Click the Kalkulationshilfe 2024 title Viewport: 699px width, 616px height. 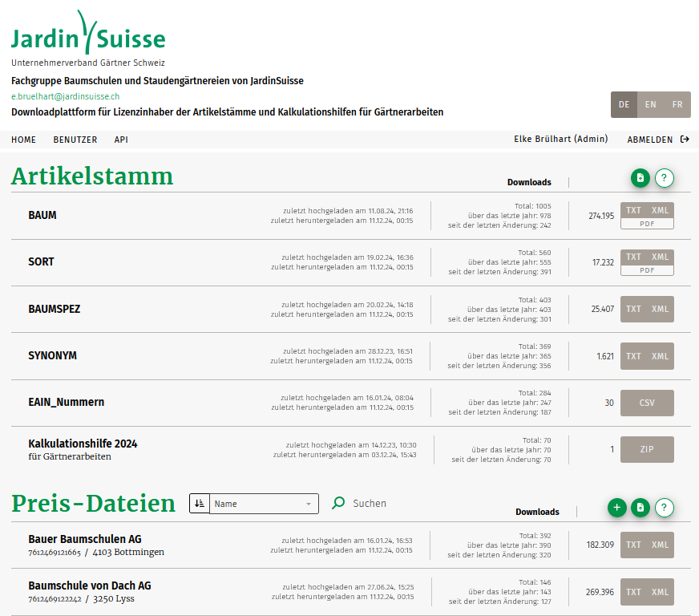tap(83, 444)
